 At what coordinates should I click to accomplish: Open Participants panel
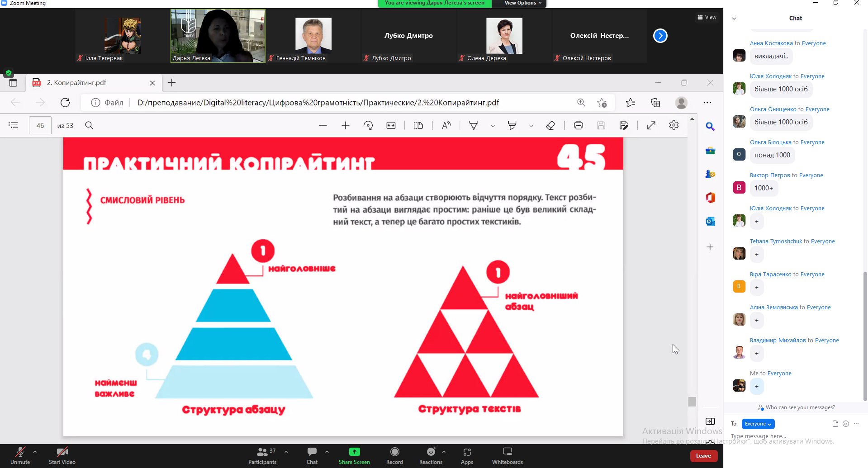262,455
